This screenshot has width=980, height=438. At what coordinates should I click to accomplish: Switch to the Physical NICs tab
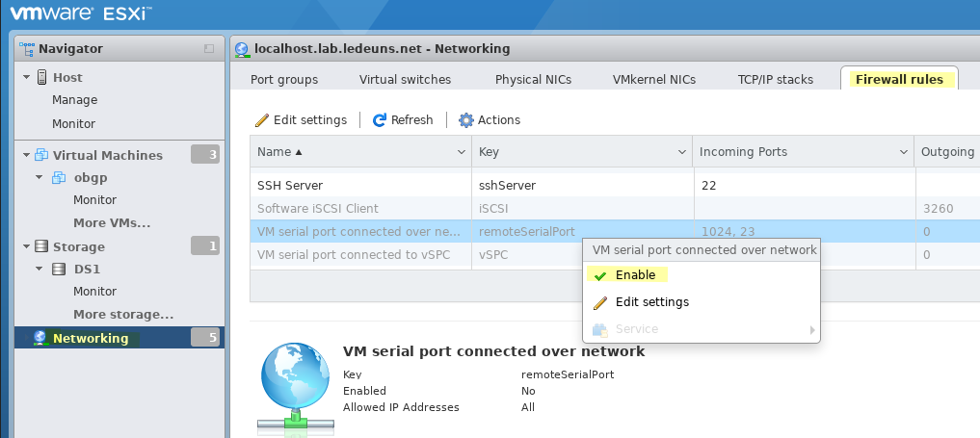click(x=533, y=79)
